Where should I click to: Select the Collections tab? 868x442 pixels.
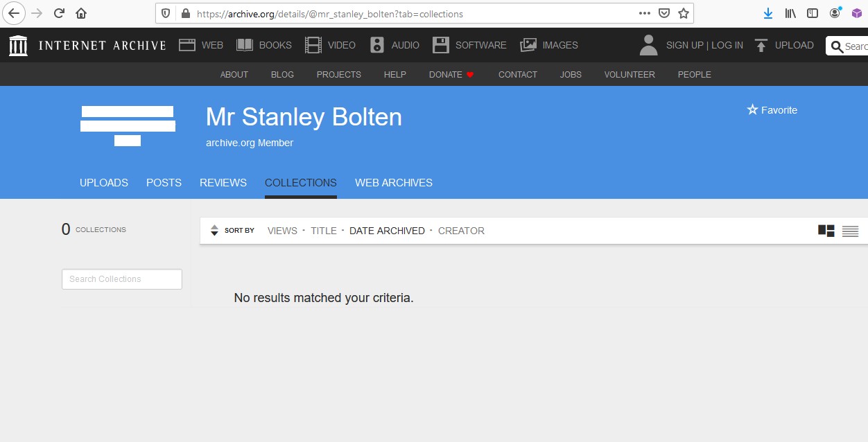click(x=301, y=183)
